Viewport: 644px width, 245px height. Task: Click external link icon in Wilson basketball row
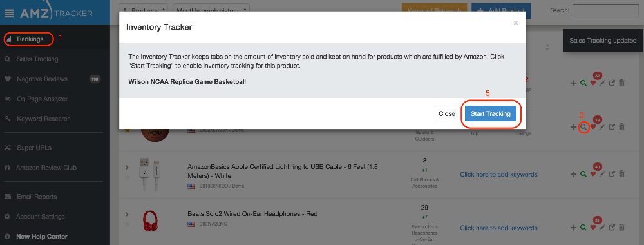(612, 127)
